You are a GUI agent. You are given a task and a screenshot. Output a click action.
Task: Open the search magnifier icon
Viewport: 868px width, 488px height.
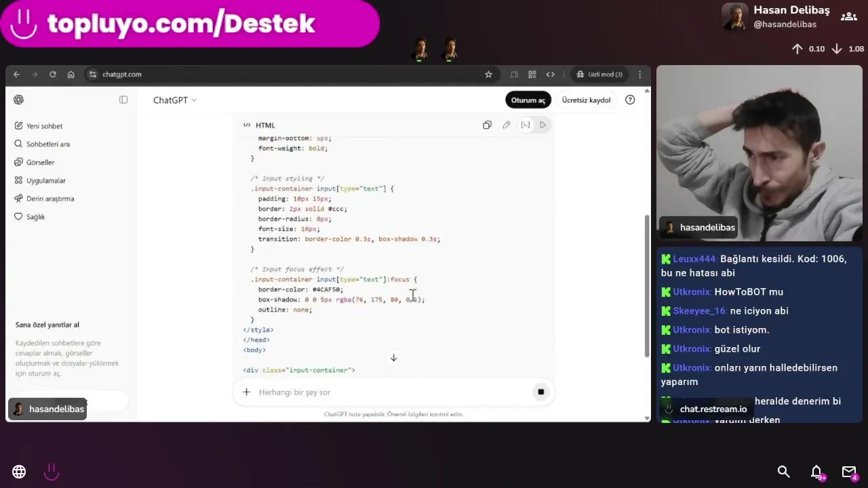784,472
